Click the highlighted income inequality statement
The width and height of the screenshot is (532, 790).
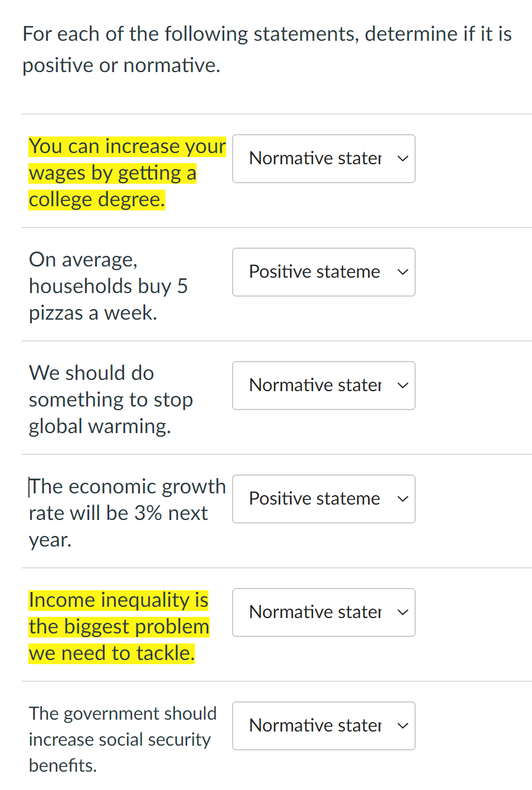pos(119,626)
